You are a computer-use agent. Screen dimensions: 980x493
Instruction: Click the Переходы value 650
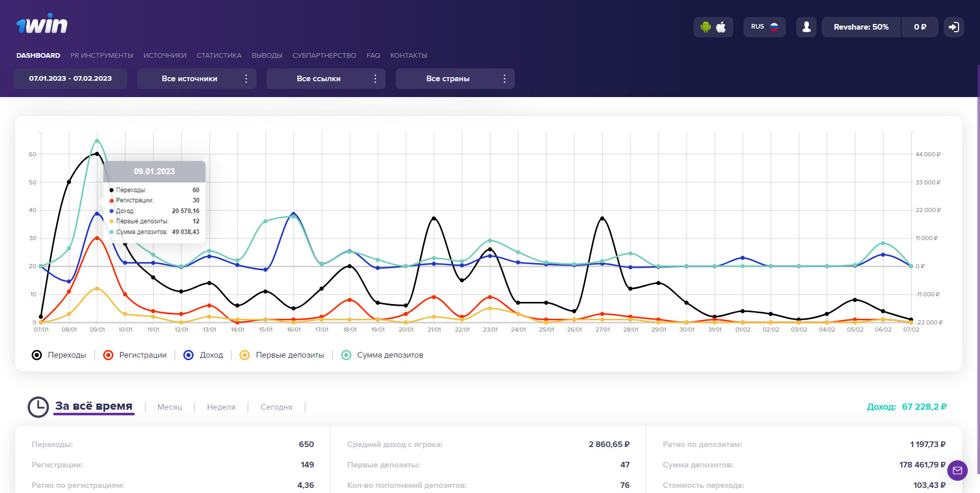coord(306,444)
